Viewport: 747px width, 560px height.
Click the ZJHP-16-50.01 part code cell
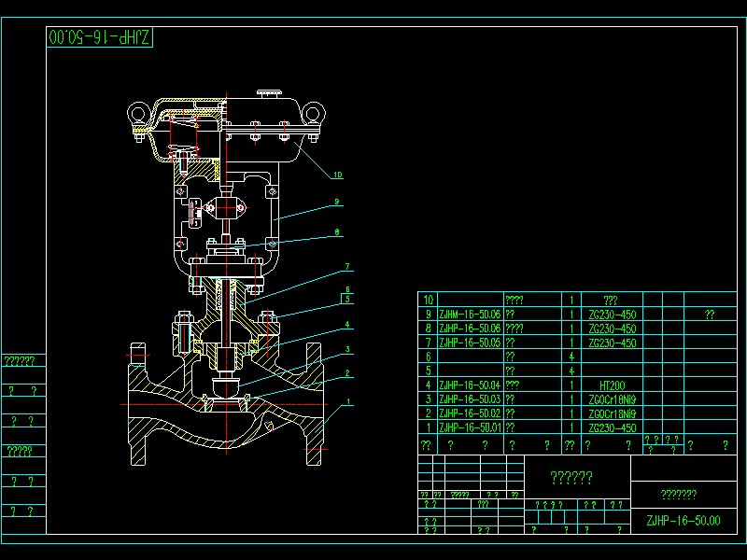click(470, 427)
